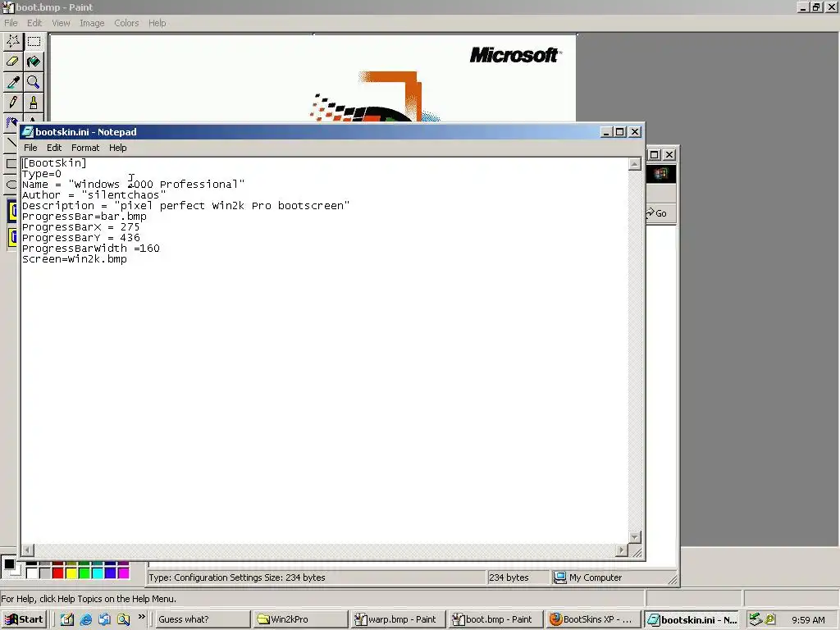Screen dimensions: 840x630
Task: Click the 'Screen=Win2k.bmp' line in Notepad
Action: click(75, 259)
